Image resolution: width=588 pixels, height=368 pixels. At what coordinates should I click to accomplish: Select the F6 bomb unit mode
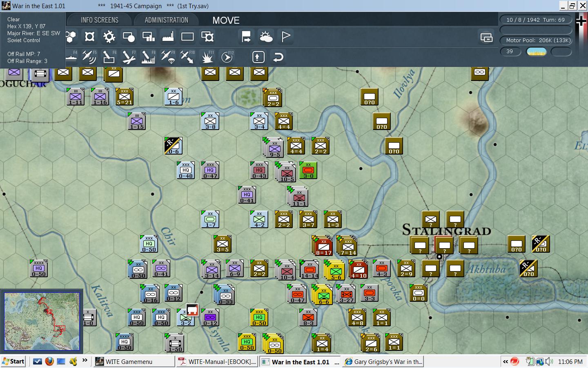click(109, 57)
